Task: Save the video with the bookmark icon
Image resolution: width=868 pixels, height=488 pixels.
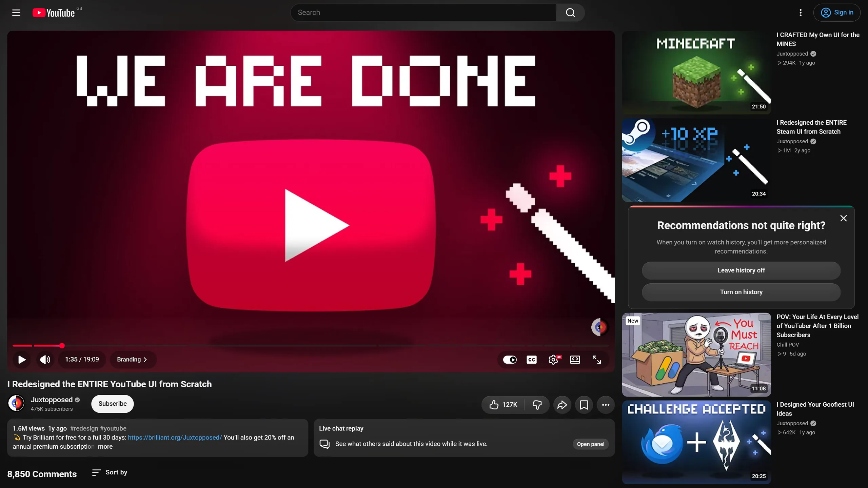Action: point(584,405)
